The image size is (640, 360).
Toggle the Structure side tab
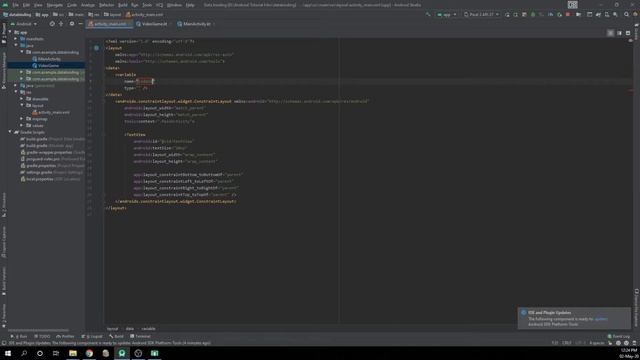(4, 205)
